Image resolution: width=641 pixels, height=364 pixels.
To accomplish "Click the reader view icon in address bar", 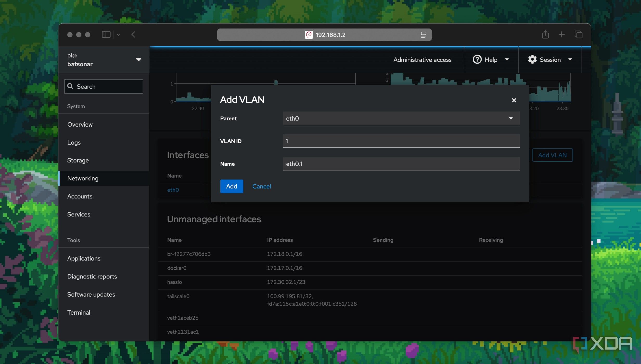I will 424,35.
